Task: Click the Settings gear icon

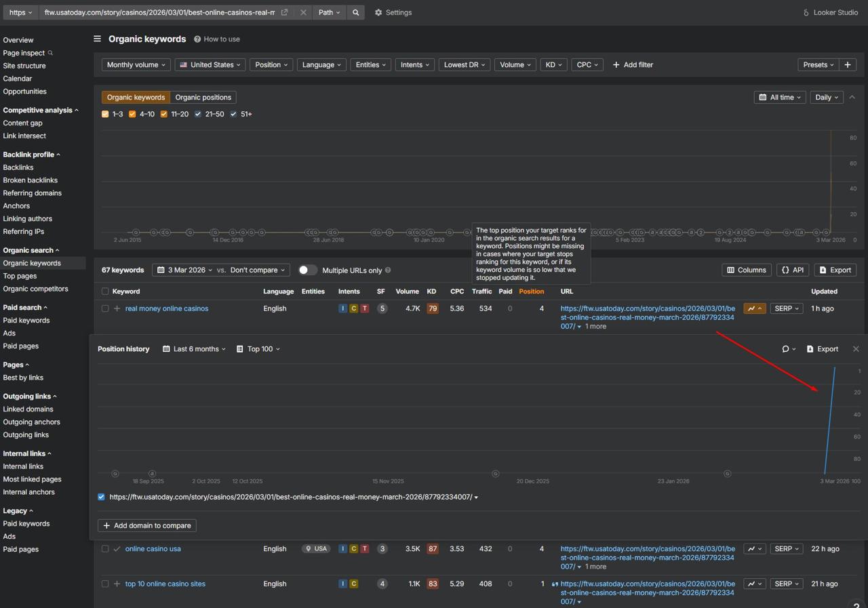Action: (378, 12)
